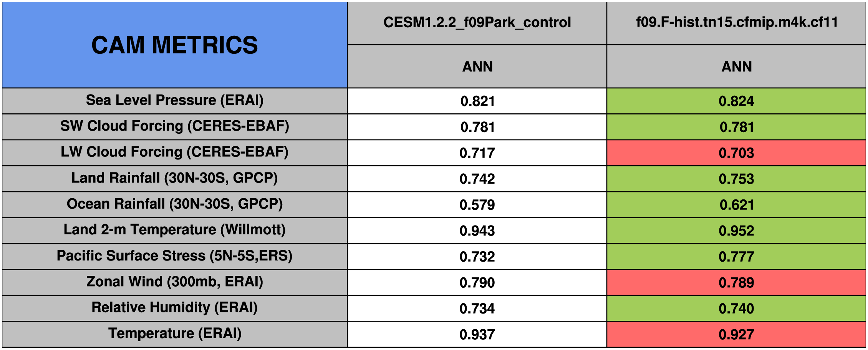Click the Land Rainfall (30N-30S, GPCP) label
This screenshot has height=350, width=868.
point(174,178)
